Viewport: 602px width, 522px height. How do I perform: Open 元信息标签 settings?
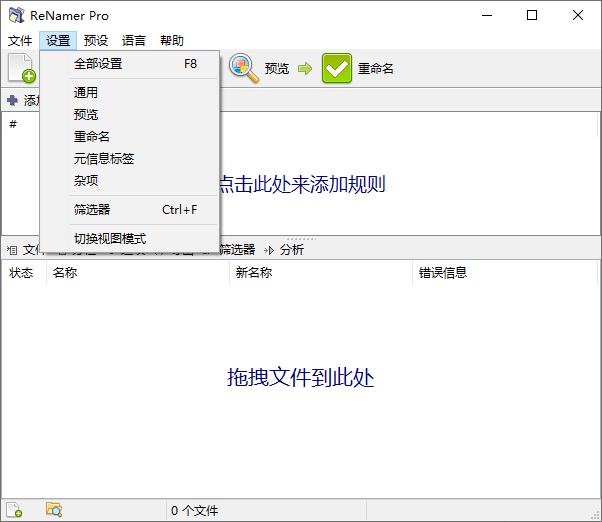tap(130, 159)
